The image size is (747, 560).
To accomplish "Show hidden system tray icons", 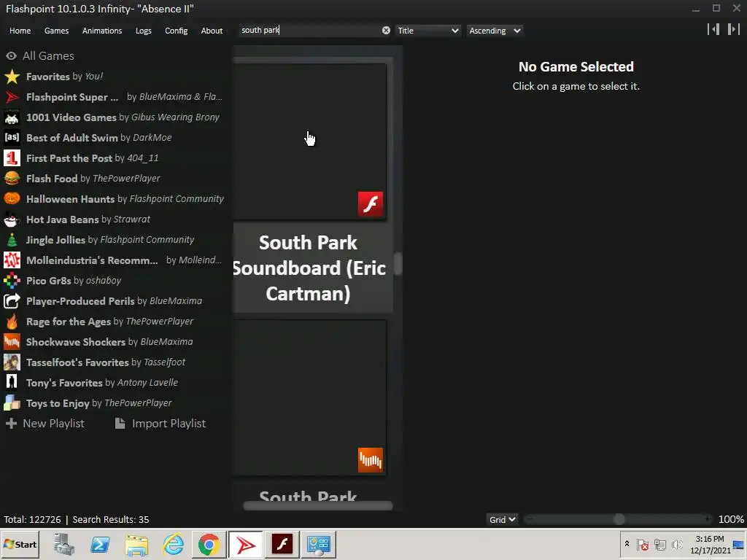I will pyautogui.click(x=627, y=544).
